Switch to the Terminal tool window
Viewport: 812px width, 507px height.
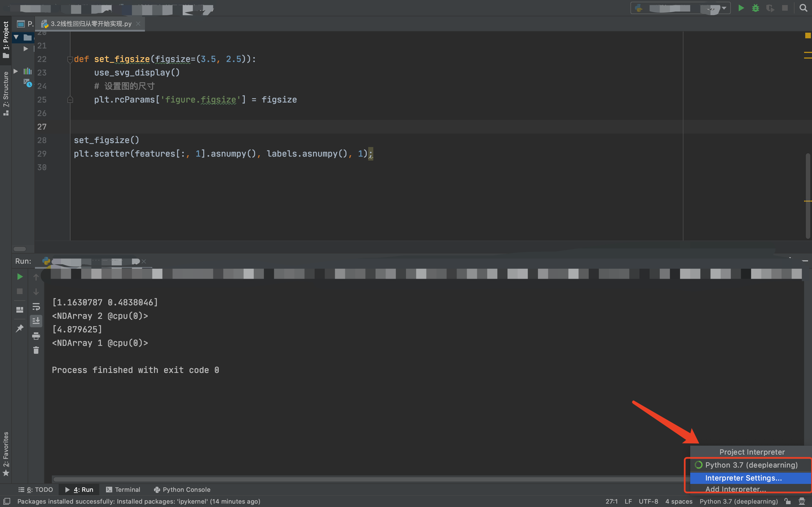pyautogui.click(x=123, y=490)
